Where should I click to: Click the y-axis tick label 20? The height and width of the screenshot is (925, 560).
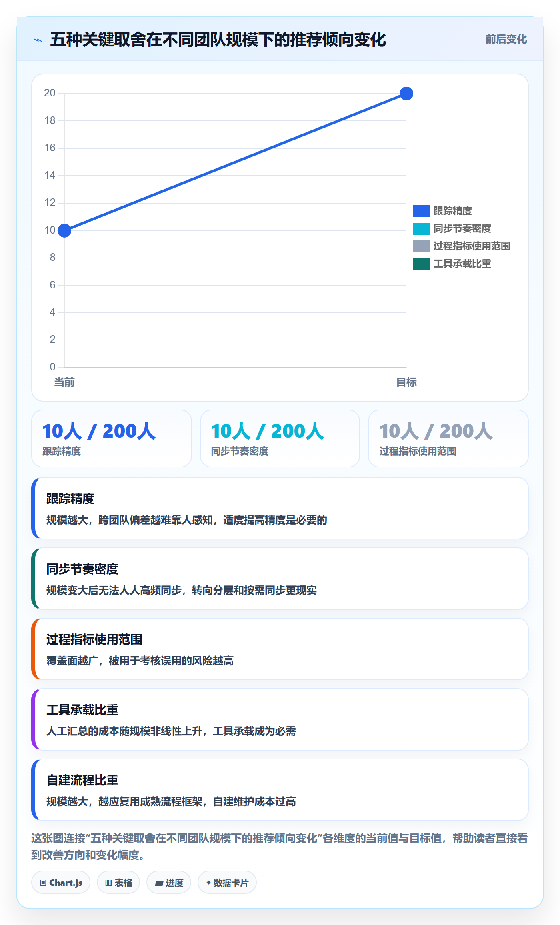point(50,93)
